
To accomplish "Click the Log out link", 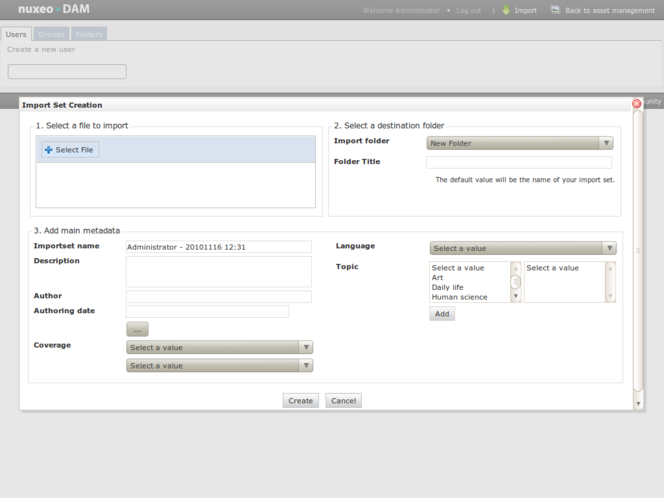I will click(468, 10).
